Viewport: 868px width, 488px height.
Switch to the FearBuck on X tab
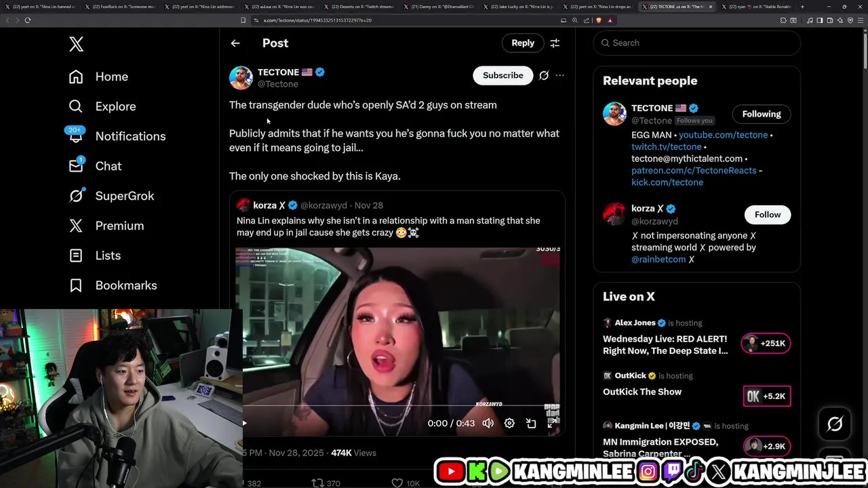coord(119,7)
